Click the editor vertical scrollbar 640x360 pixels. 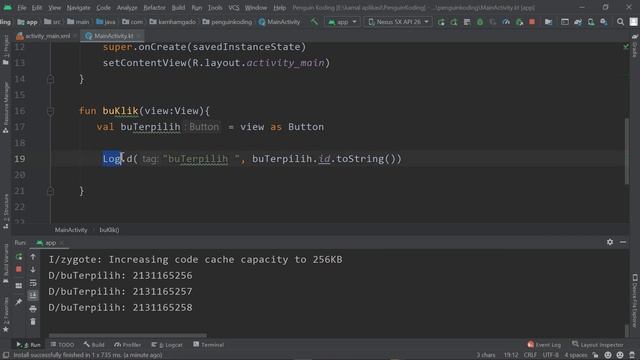click(x=627, y=151)
